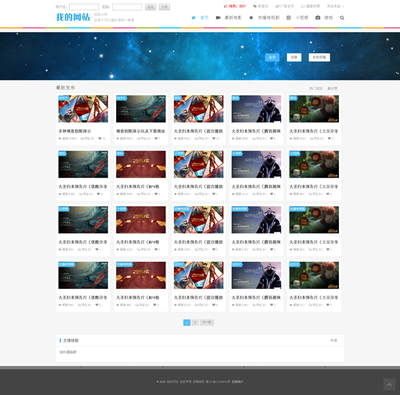Focus the username input field
Screen dimensions: 400x395
[x=84, y=7]
